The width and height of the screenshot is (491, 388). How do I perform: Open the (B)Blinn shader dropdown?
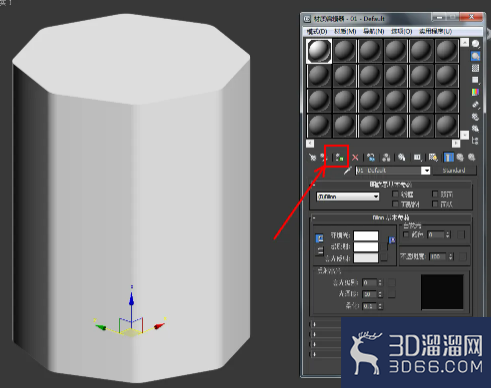coord(348,197)
